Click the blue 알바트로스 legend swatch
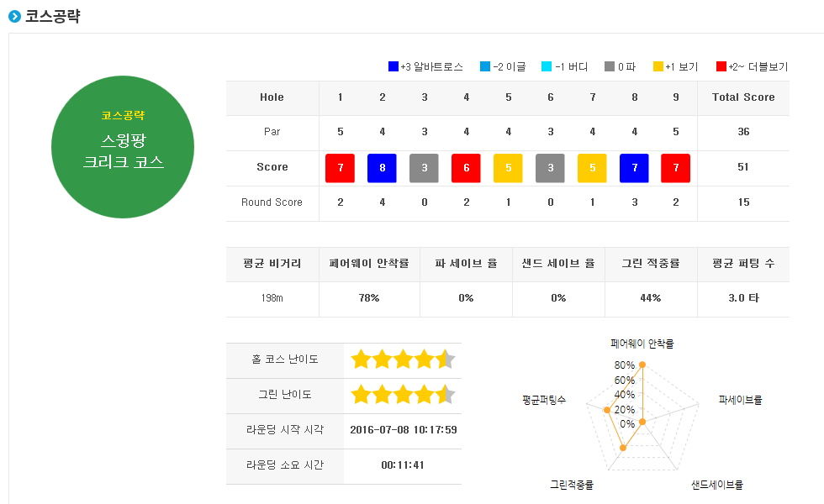 (394, 66)
